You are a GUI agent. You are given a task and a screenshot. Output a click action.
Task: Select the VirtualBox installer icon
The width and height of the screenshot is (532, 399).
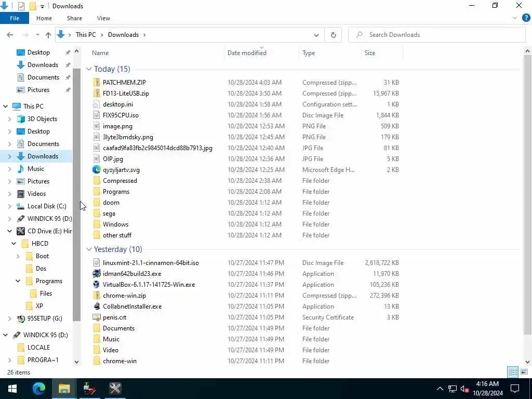click(x=97, y=284)
